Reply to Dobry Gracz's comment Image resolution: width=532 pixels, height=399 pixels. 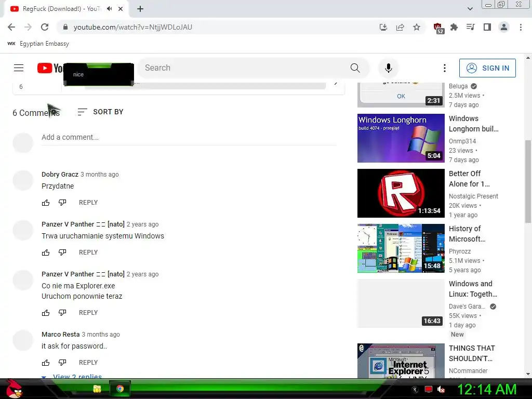pos(88,202)
